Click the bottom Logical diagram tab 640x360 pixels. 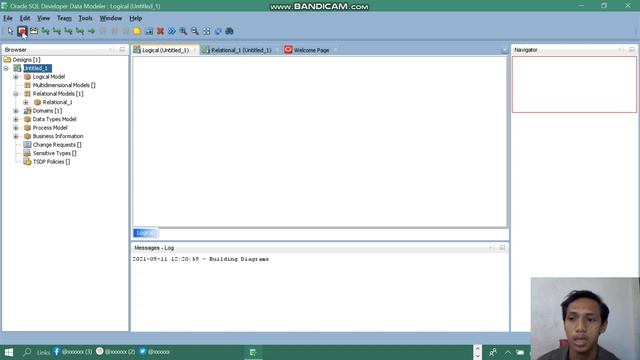[x=145, y=233]
